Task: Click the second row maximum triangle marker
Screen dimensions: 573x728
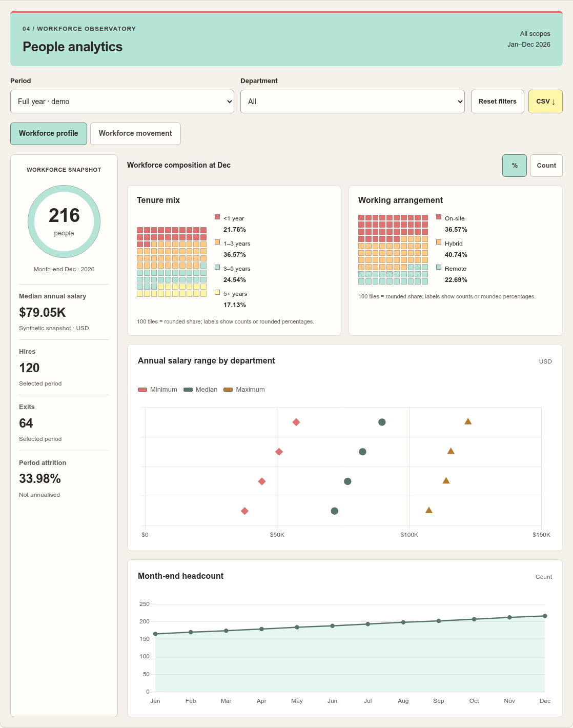Action: coord(451,451)
